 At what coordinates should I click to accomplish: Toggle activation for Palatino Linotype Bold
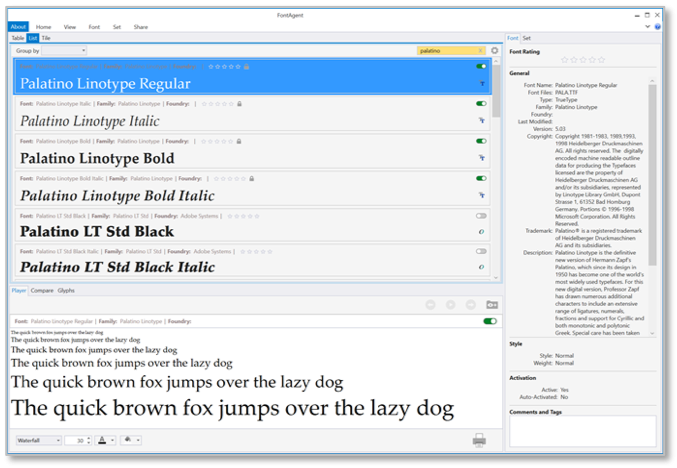481,141
